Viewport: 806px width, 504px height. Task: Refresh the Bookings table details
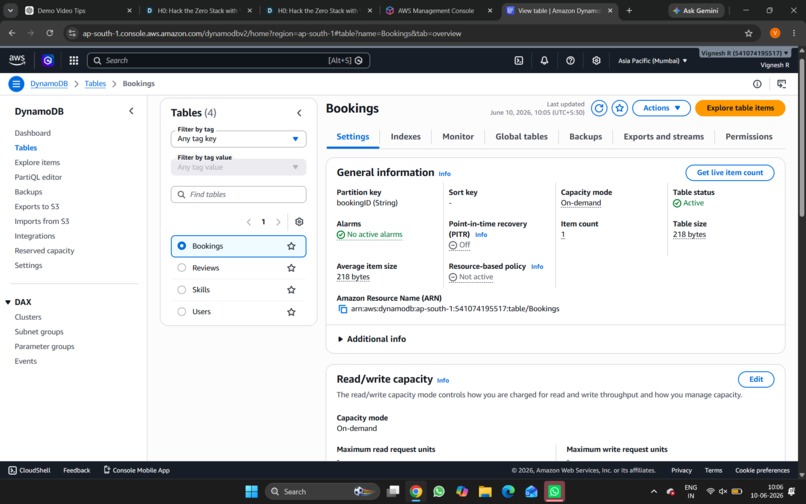(599, 108)
